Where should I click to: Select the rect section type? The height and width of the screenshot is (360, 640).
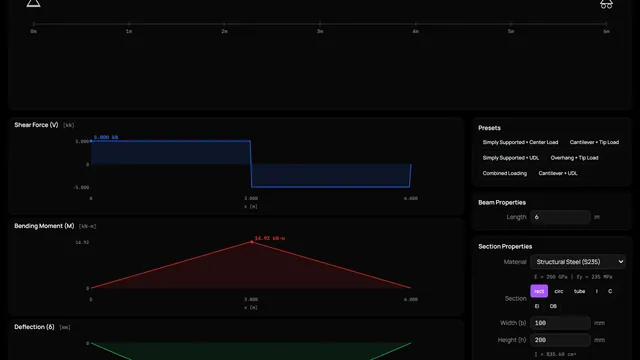pyautogui.click(x=539, y=291)
